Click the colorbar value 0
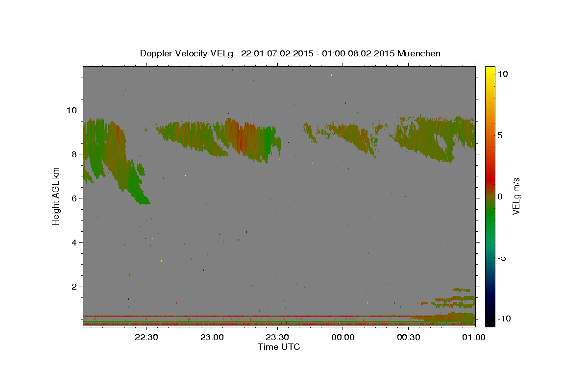Screen dimensions: 588x392 click(x=500, y=196)
